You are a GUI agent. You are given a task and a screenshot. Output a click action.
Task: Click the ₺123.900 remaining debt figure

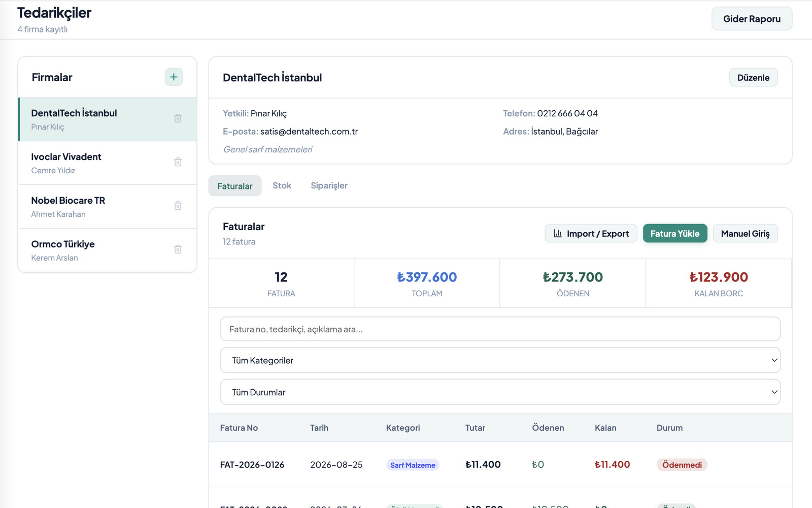[719, 277]
